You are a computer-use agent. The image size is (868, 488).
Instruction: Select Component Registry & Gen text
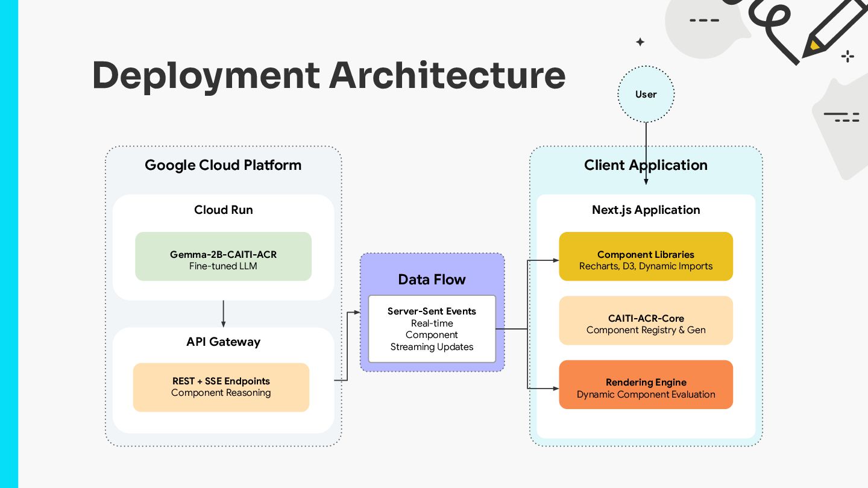click(x=646, y=330)
